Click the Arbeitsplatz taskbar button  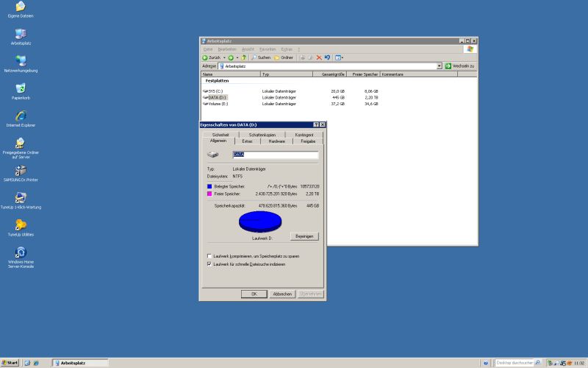80,363
